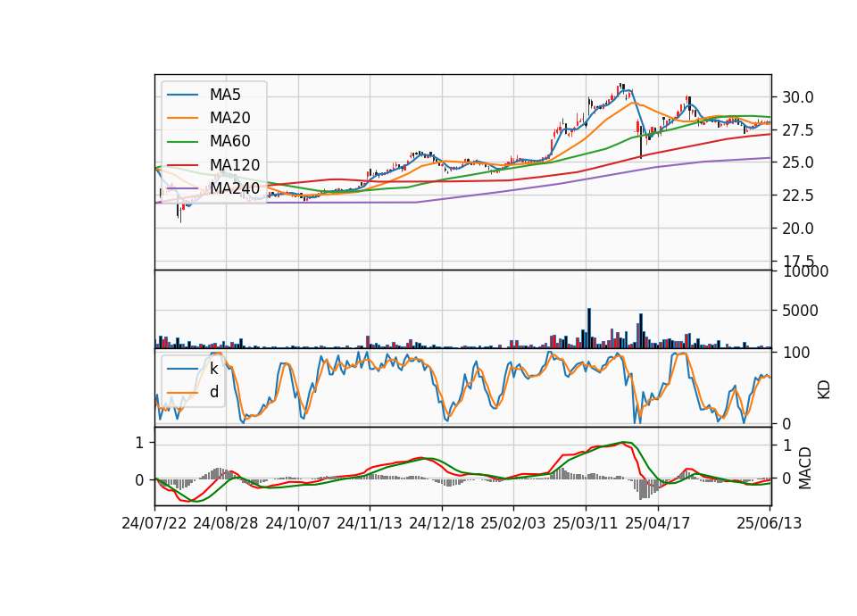Click the 27.5 price axis tick label

tap(797, 130)
